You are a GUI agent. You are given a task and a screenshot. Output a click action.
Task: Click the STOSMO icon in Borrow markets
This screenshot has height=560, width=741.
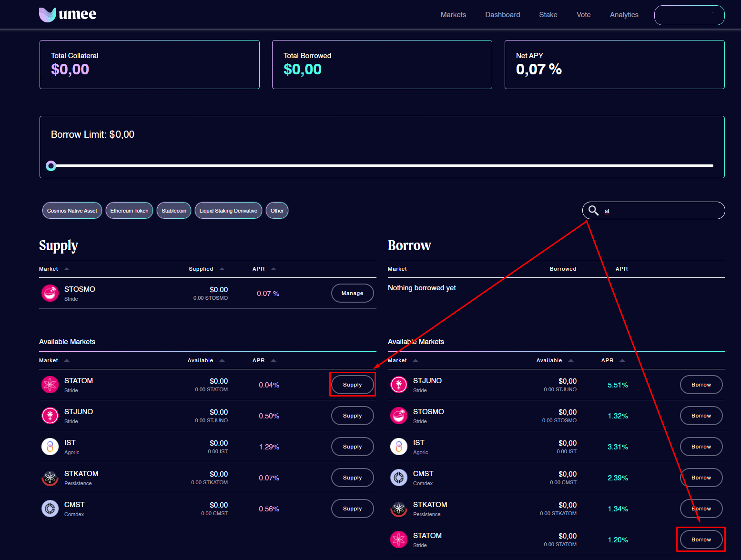399,416
